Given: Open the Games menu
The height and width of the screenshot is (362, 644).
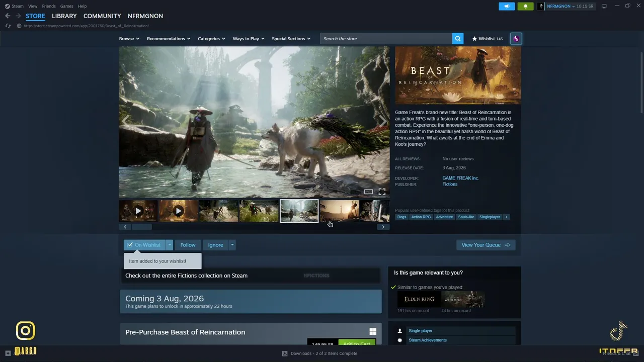Looking at the screenshot, I should [66, 6].
